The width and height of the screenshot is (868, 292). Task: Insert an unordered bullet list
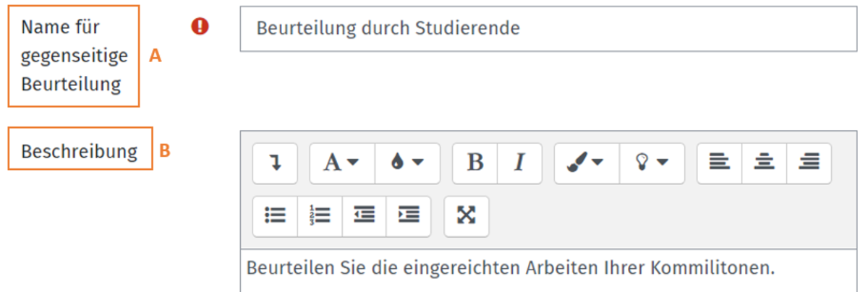click(x=275, y=215)
